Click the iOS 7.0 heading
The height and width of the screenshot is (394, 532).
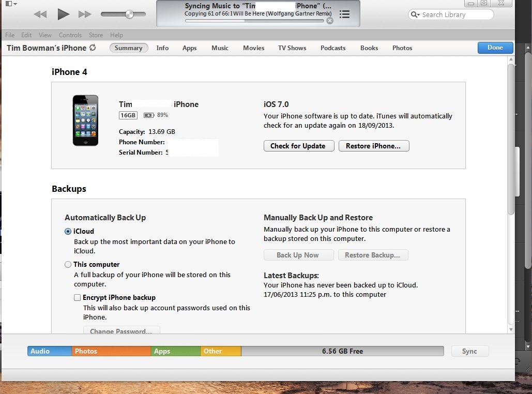[x=276, y=104]
